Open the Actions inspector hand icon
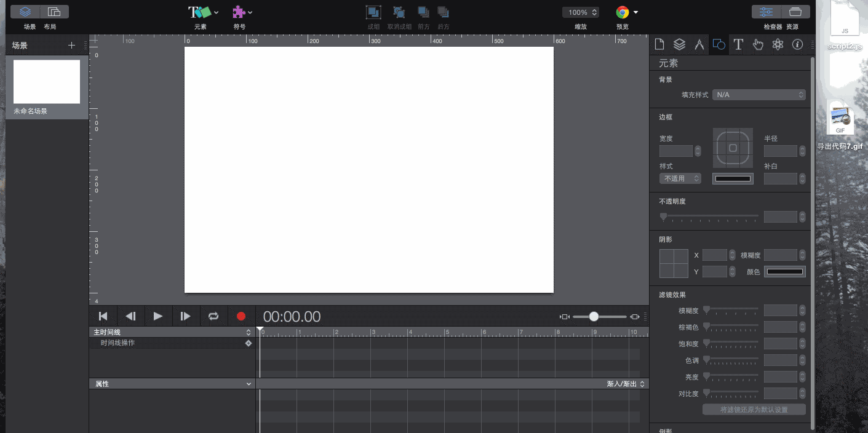Image resolution: width=868 pixels, height=433 pixels. coord(758,44)
